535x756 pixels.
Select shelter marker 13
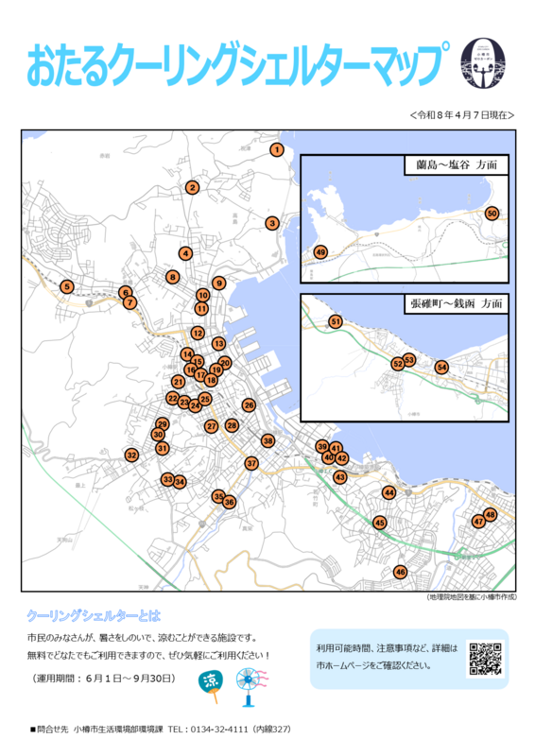(218, 343)
